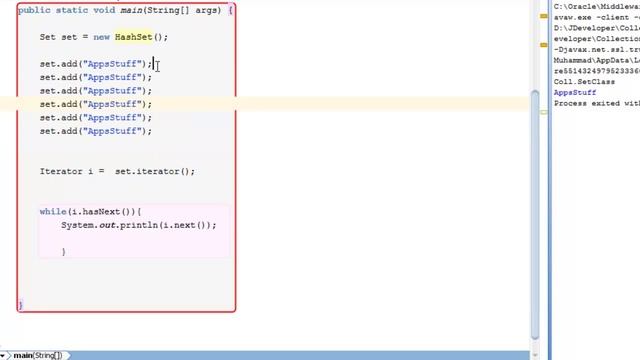Place the cursor on the 'Iterator i = set.iterator();' line
The width and height of the screenshot is (640, 360).
click(x=117, y=171)
